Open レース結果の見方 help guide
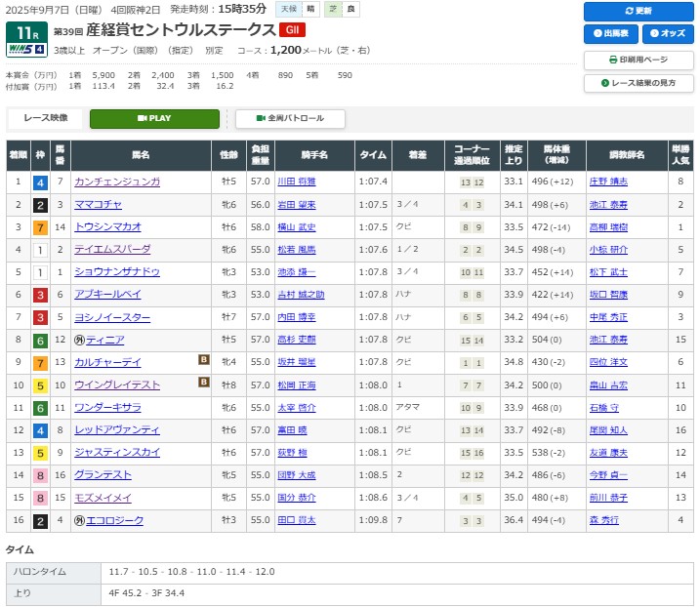The image size is (700, 607). click(x=638, y=83)
